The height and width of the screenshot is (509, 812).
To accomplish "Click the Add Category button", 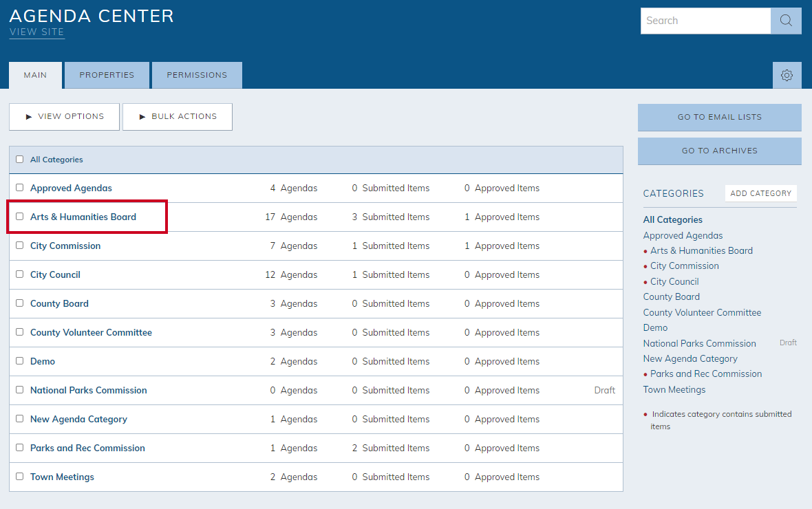I will (760, 193).
